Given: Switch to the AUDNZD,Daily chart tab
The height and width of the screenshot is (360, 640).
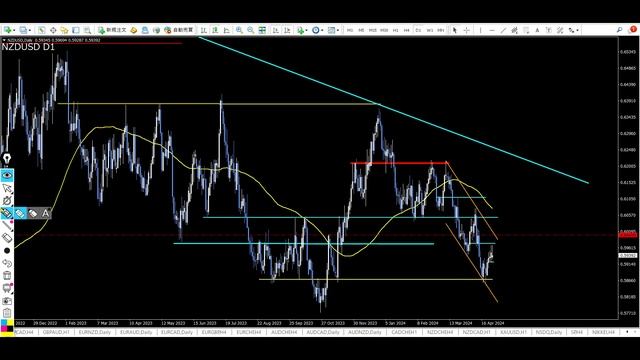Looking at the screenshot, I should pyautogui.click(x=364, y=332).
